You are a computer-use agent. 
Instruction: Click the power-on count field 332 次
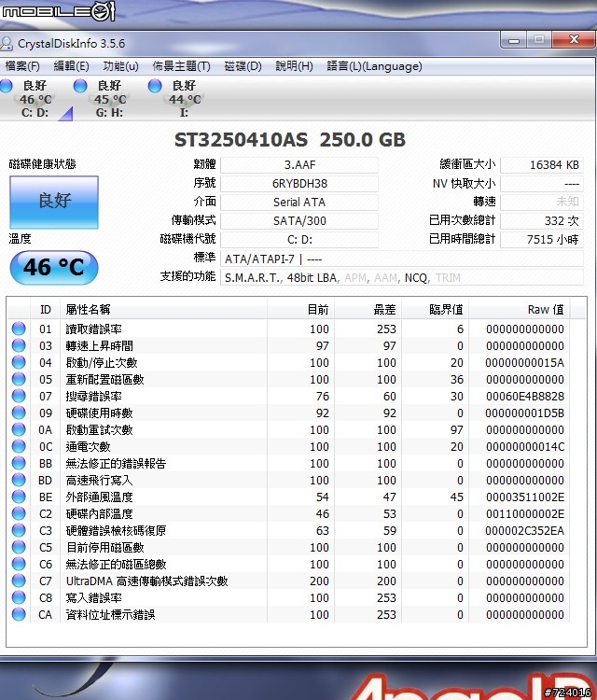(x=542, y=221)
